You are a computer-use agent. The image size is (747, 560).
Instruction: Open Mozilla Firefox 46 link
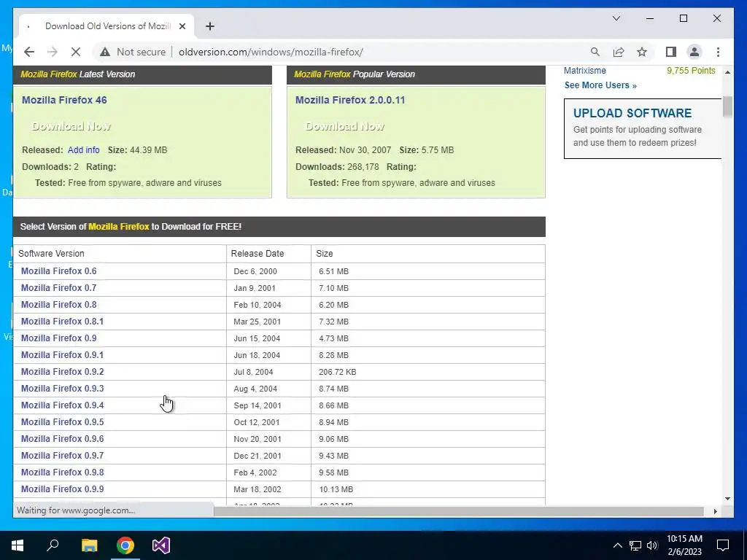pos(64,100)
